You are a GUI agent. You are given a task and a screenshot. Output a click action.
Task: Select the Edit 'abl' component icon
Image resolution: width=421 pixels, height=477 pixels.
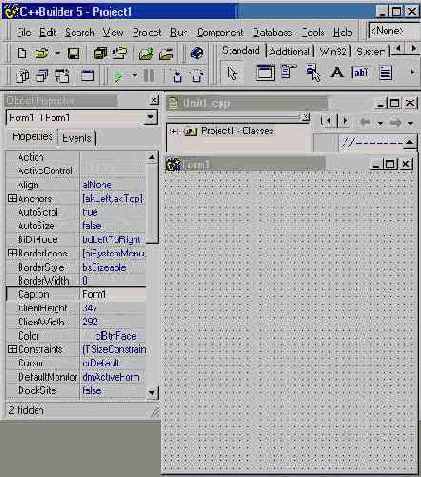(x=360, y=72)
